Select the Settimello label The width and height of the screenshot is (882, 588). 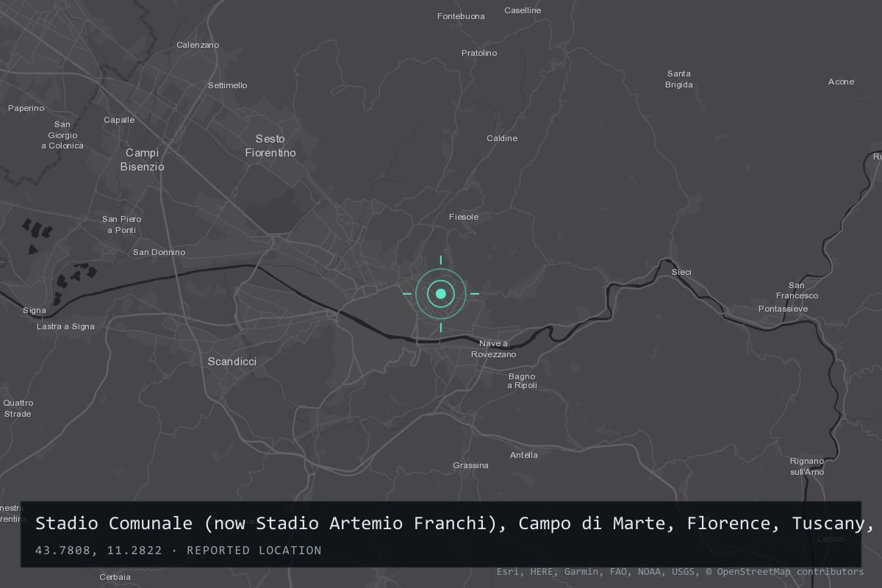point(228,85)
